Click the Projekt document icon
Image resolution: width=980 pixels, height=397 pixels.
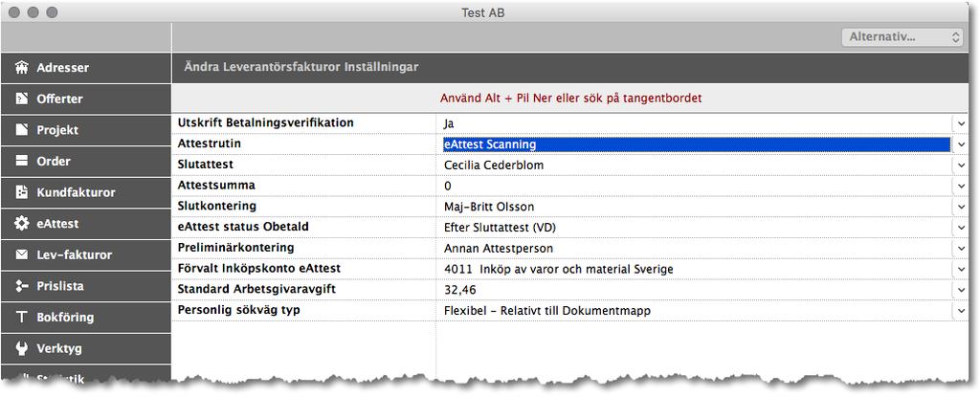(x=21, y=130)
